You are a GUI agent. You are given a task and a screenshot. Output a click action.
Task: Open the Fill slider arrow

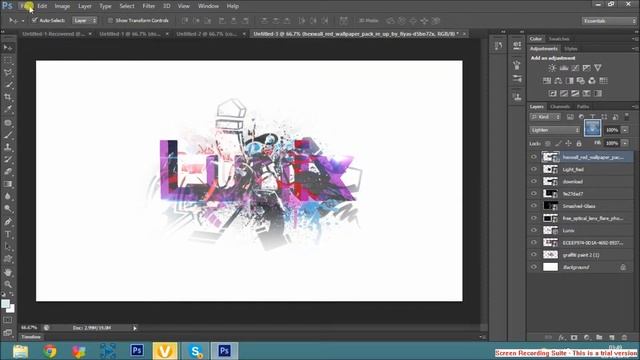625,143
